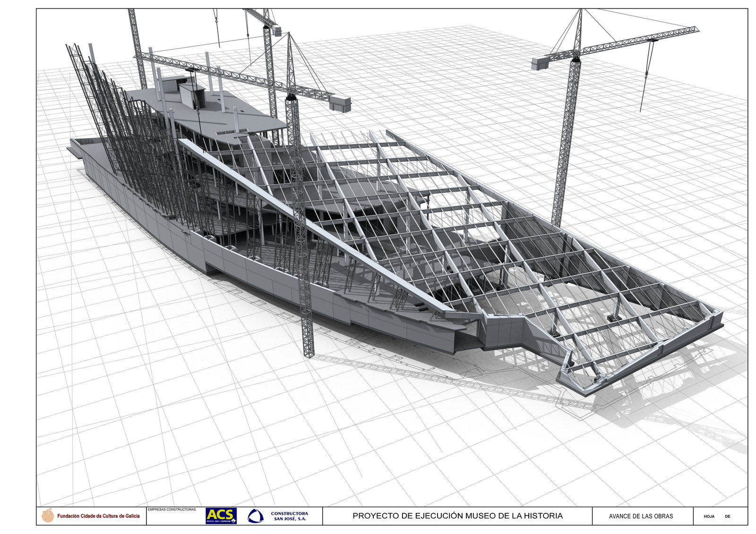The height and width of the screenshot is (534, 756).
Task: Click the hanging hook cable of the right crane
Action: click(648, 76)
